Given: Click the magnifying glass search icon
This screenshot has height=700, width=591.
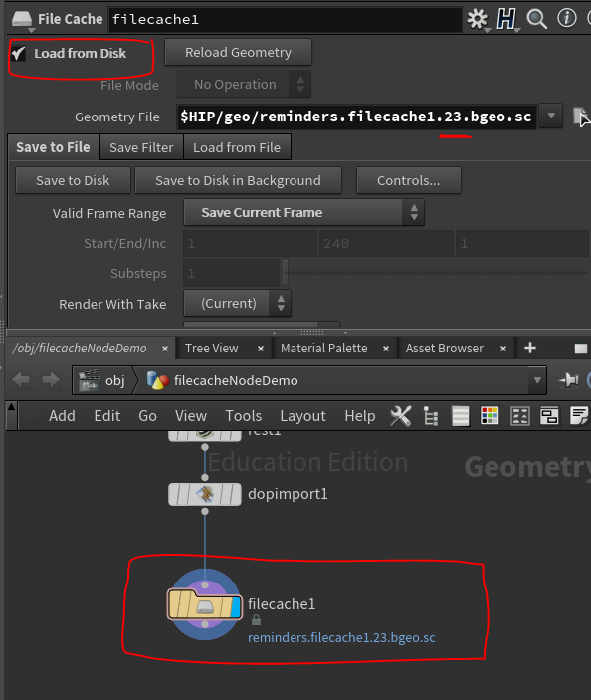Looking at the screenshot, I should coord(536,19).
